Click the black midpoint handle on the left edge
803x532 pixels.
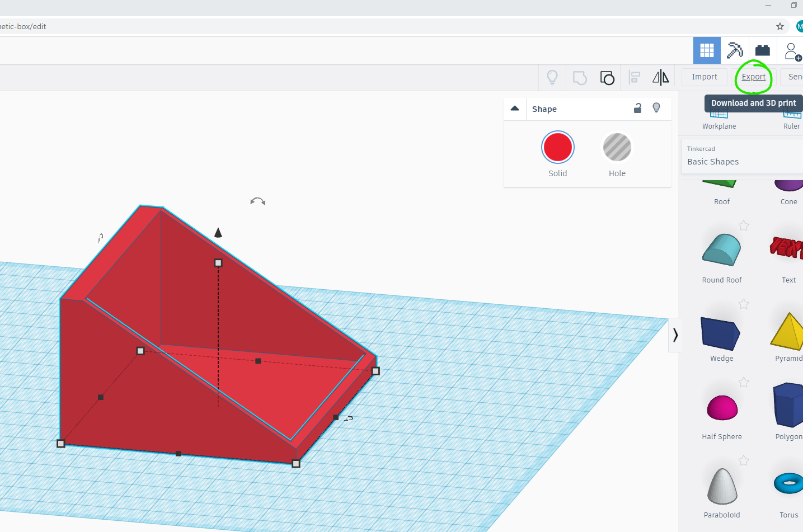point(101,397)
